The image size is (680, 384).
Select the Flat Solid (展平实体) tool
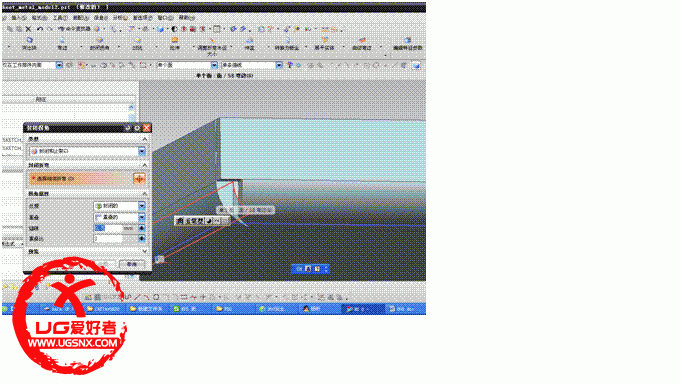pyautogui.click(x=324, y=44)
